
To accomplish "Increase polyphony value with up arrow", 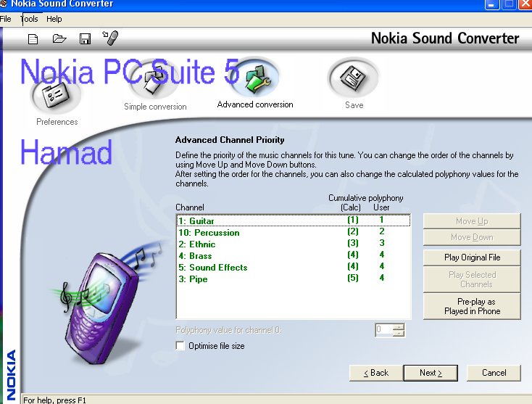I will click(399, 327).
